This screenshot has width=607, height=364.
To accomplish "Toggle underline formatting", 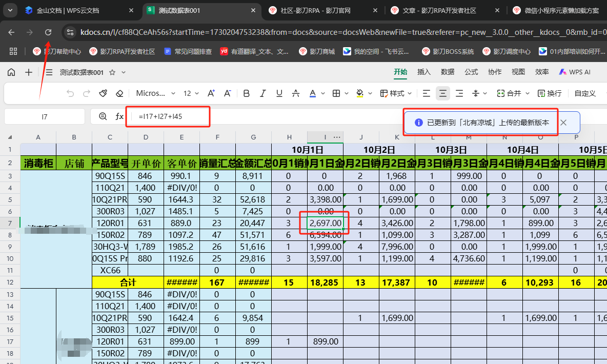I will coord(279,93).
